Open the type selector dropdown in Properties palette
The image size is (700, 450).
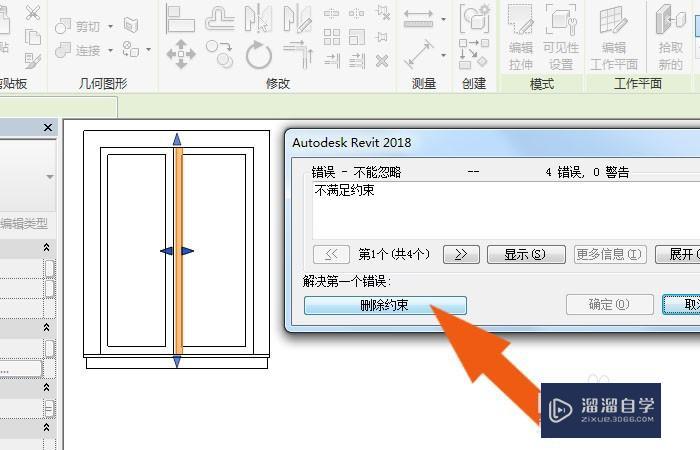(x=50, y=177)
